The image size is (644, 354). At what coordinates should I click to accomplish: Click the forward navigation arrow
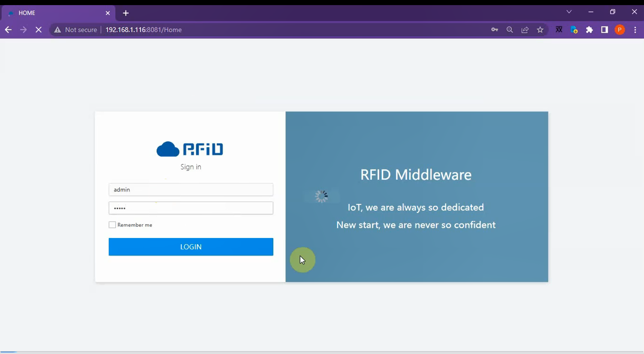click(23, 30)
